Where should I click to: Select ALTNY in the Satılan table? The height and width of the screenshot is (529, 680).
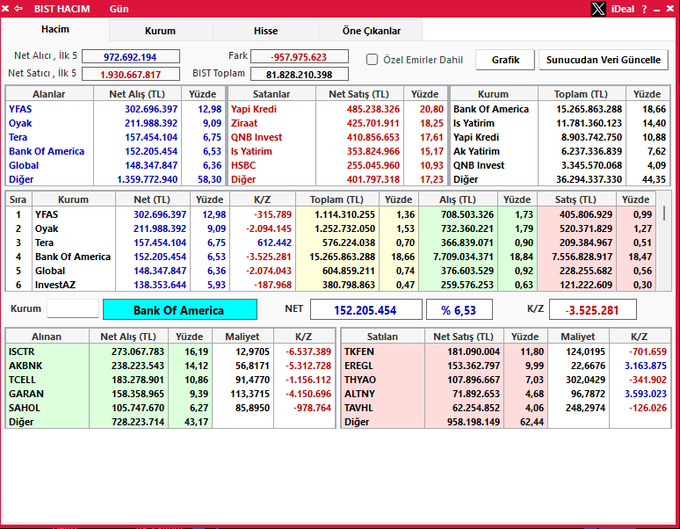click(x=360, y=394)
